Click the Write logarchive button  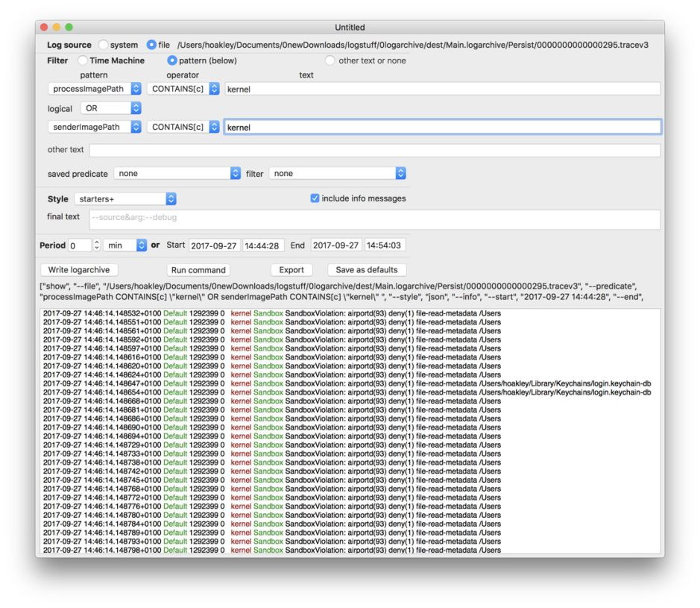(x=78, y=270)
